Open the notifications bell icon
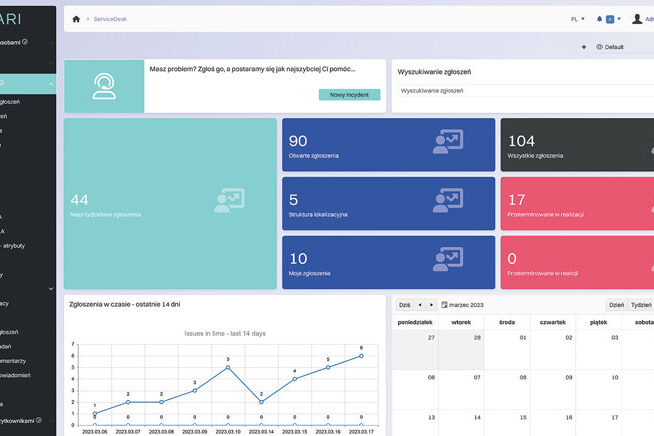This screenshot has width=654, height=436. point(599,19)
